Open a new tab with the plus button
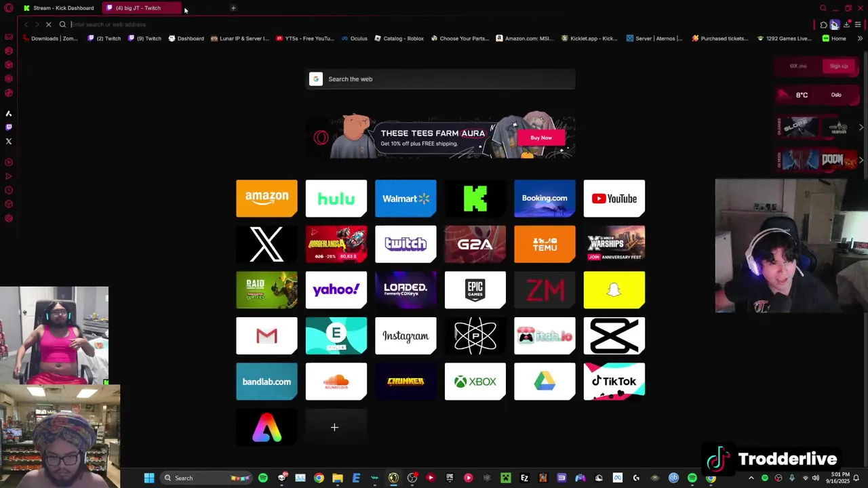 click(233, 8)
